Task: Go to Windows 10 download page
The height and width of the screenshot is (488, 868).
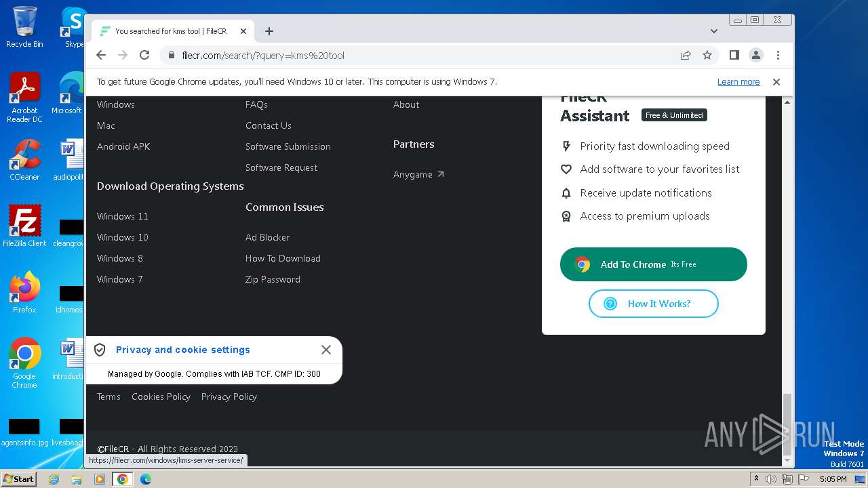Action: (123, 237)
